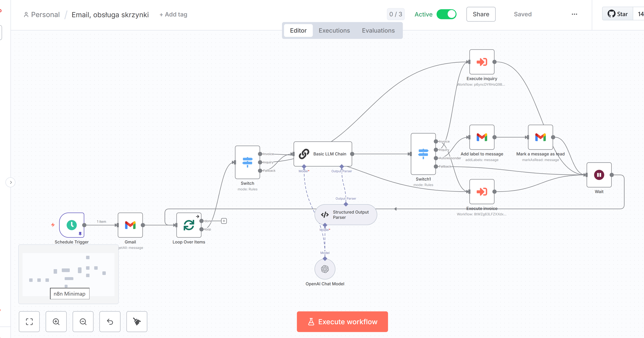
Task: Open the OpenAI Chat Model node
Action: point(325,269)
